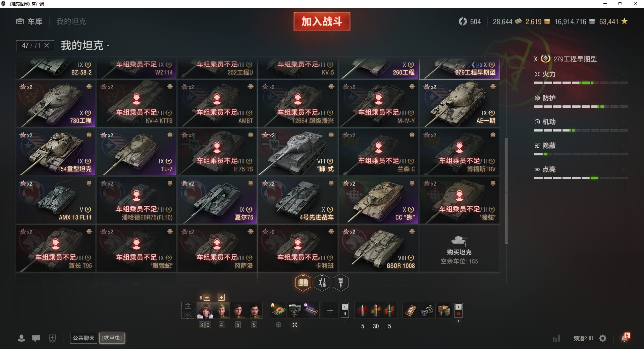The image size is (644, 349).
Task: Expand the 我的坦克 dropdown arrow
Action: click(x=108, y=46)
